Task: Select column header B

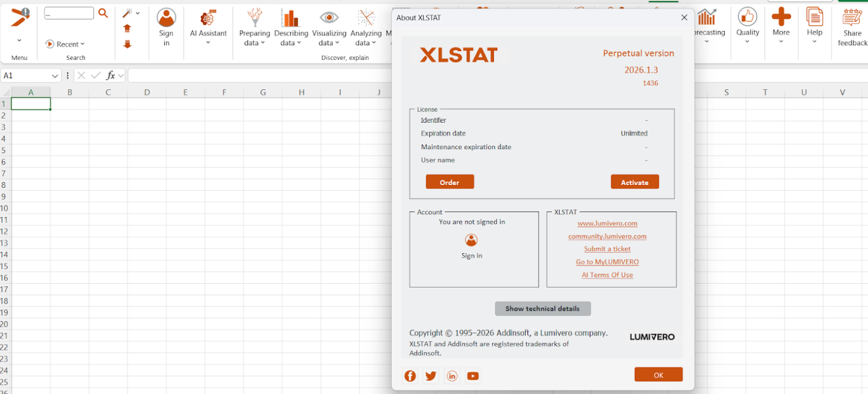Action: click(x=69, y=92)
